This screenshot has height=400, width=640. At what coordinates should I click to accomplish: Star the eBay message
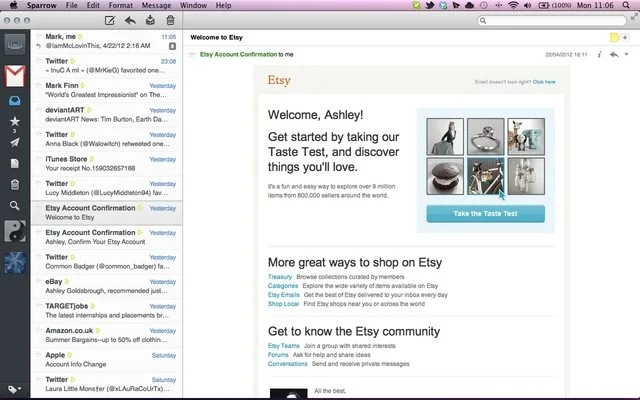coord(39,282)
